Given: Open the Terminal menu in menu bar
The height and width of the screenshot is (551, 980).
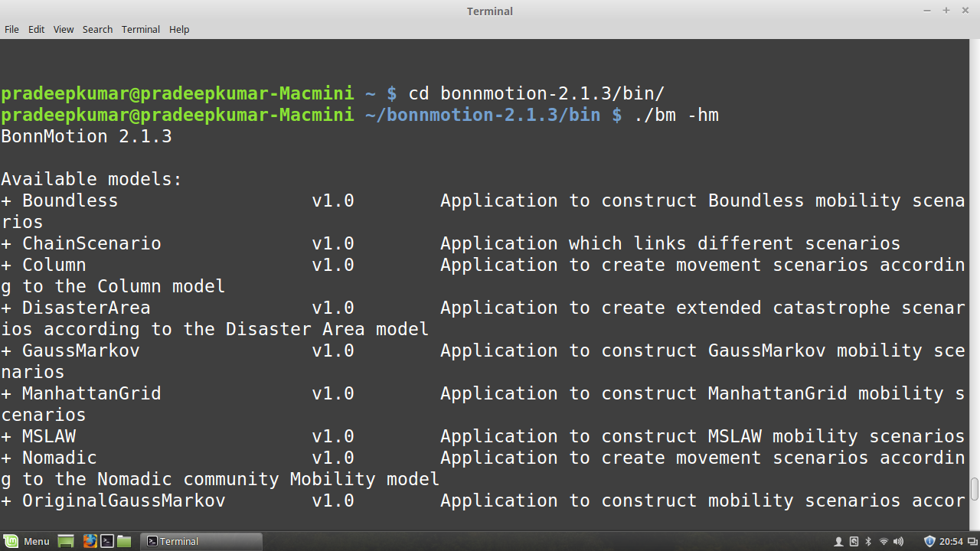Looking at the screenshot, I should (141, 29).
